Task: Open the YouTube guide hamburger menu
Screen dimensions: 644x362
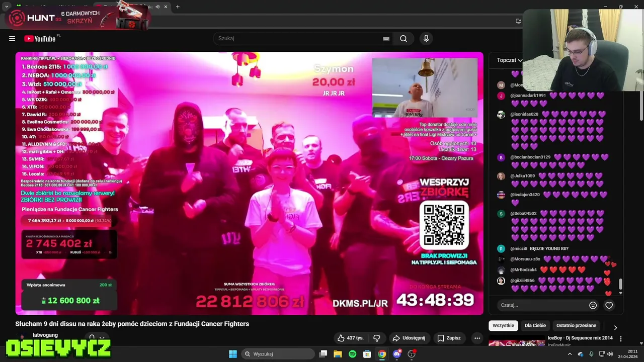Action: 12,39
